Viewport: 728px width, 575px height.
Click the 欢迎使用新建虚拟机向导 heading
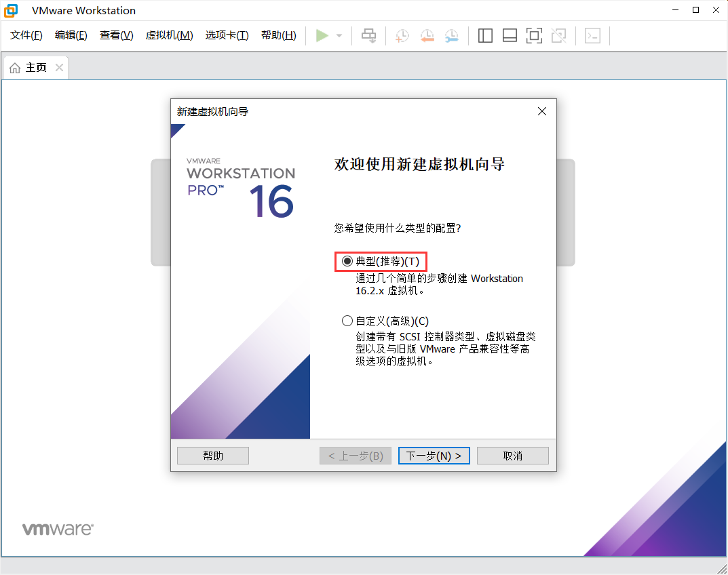[419, 164]
